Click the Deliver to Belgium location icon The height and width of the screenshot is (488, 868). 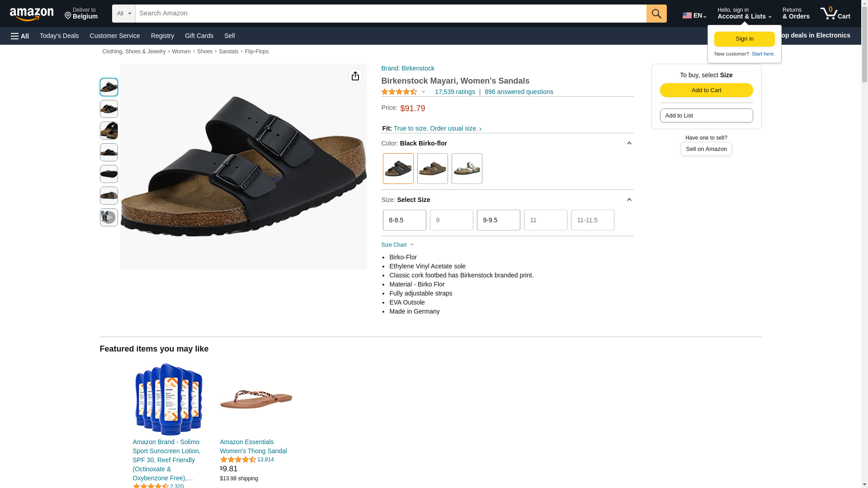[68, 16]
